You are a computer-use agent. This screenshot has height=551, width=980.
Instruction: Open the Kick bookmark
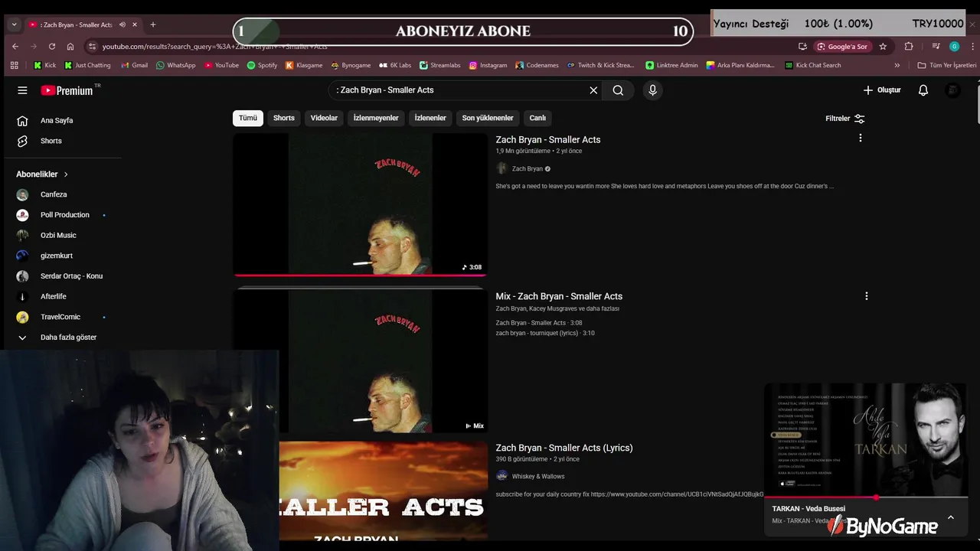pos(44,65)
